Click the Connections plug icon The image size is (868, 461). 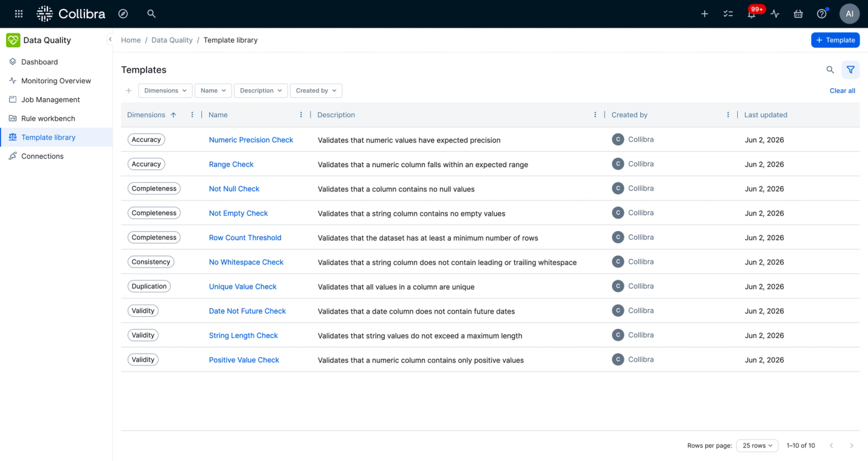(13, 156)
